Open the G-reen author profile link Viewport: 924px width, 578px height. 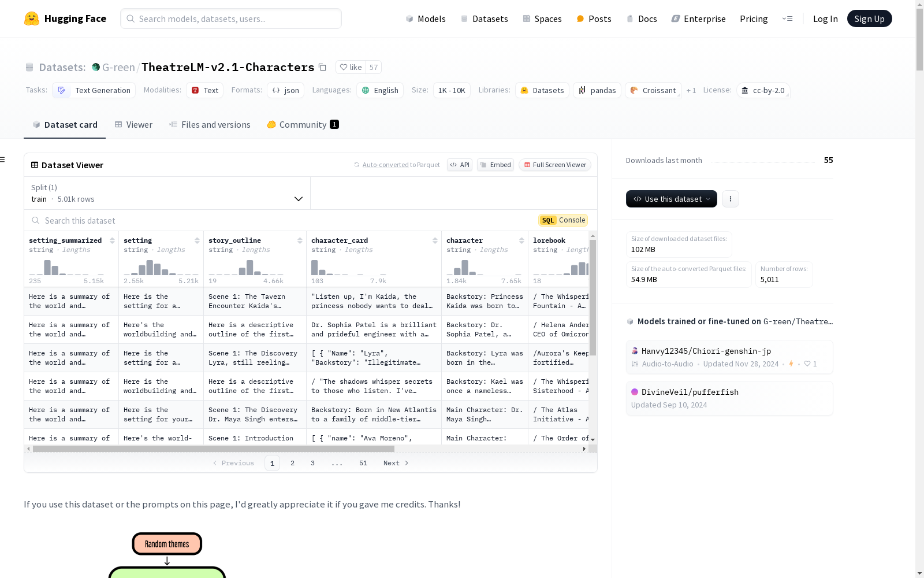click(x=118, y=67)
